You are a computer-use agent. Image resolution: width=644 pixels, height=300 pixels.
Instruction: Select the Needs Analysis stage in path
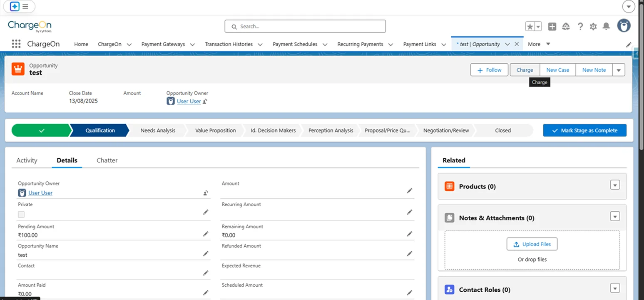point(158,130)
